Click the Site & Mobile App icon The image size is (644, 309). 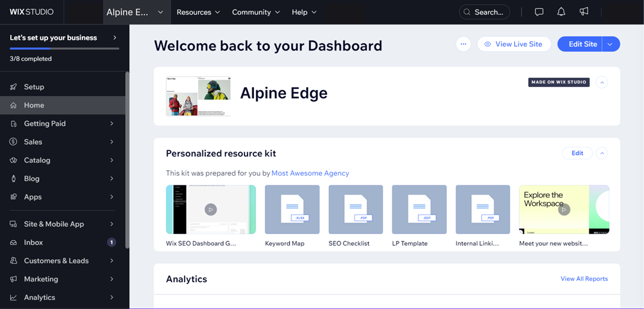point(13,224)
